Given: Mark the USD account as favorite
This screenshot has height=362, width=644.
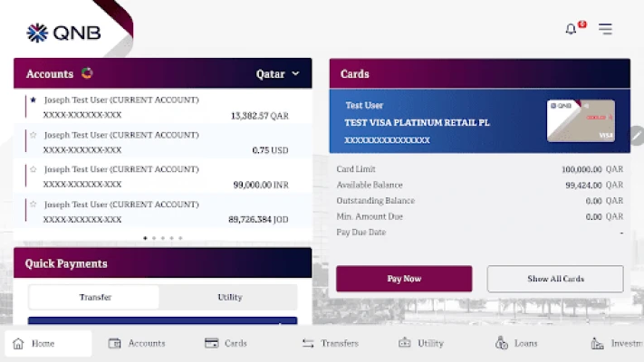Looking at the screenshot, I should click(x=34, y=135).
